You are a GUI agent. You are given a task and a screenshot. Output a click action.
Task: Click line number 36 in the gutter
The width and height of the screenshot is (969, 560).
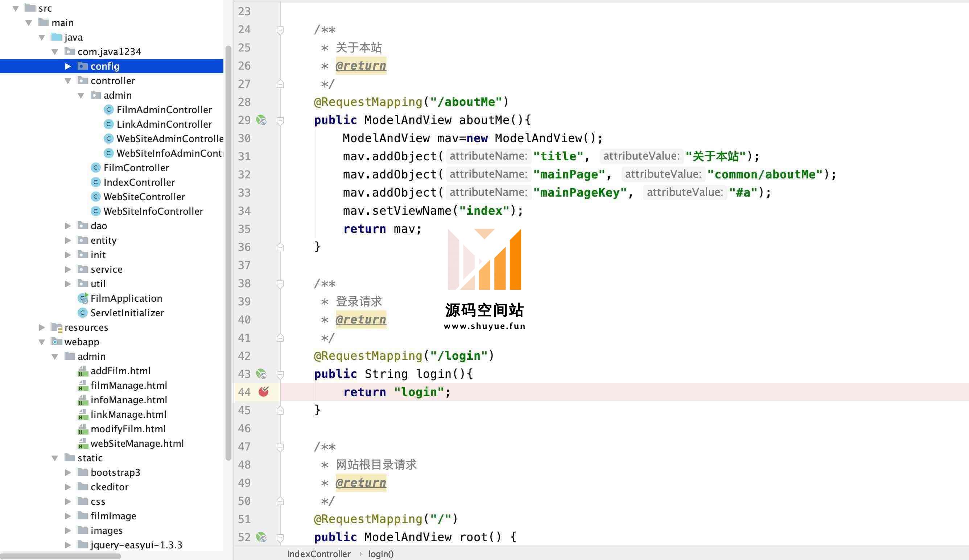244,247
